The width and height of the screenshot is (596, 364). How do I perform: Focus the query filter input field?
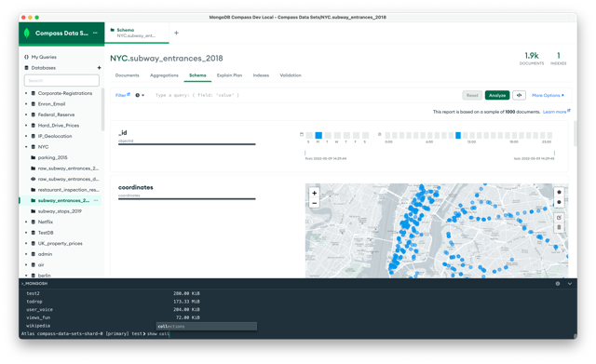click(x=305, y=95)
